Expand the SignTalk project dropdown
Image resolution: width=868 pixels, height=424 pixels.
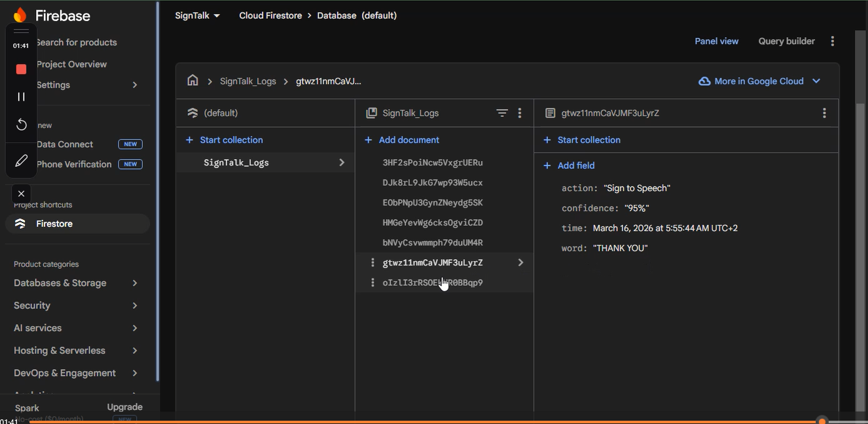click(x=217, y=16)
